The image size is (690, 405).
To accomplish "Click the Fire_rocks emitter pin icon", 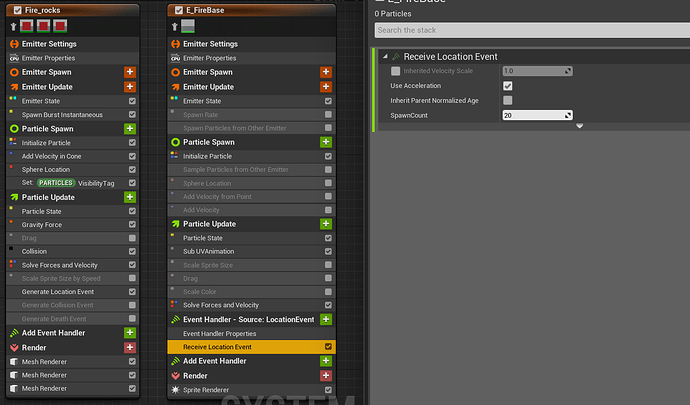I will click(x=14, y=27).
